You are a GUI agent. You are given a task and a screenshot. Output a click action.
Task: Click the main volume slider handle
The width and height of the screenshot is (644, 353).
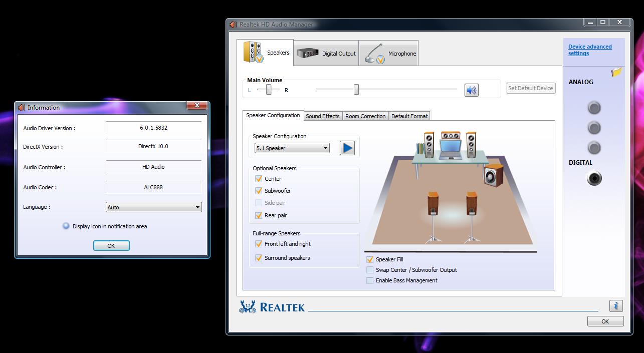pos(356,90)
